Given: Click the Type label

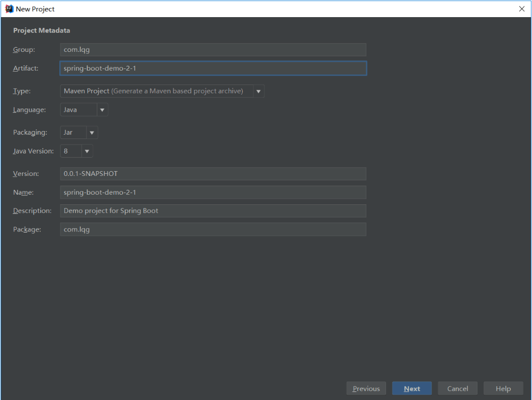Looking at the screenshot, I should [x=22, y=91].
